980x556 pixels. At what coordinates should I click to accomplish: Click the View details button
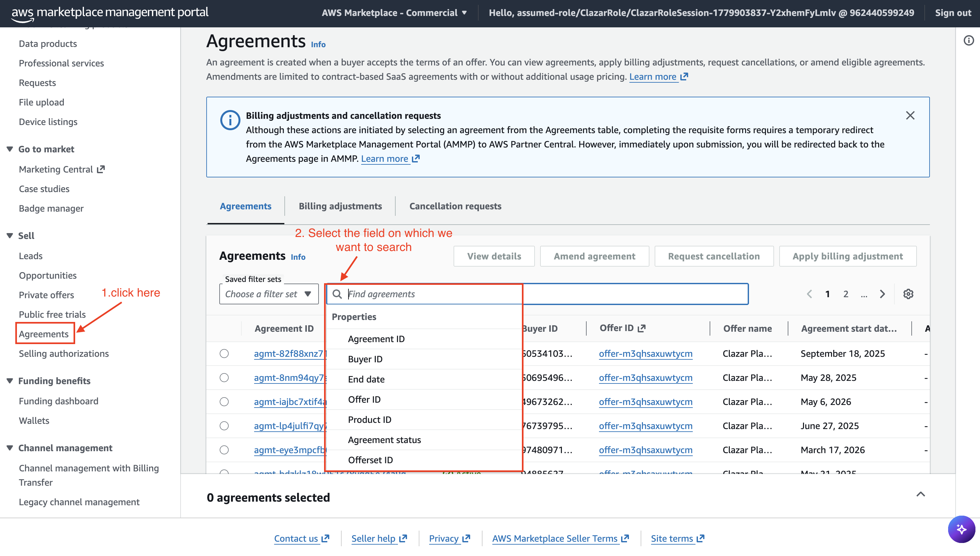(x=494, y=256)
